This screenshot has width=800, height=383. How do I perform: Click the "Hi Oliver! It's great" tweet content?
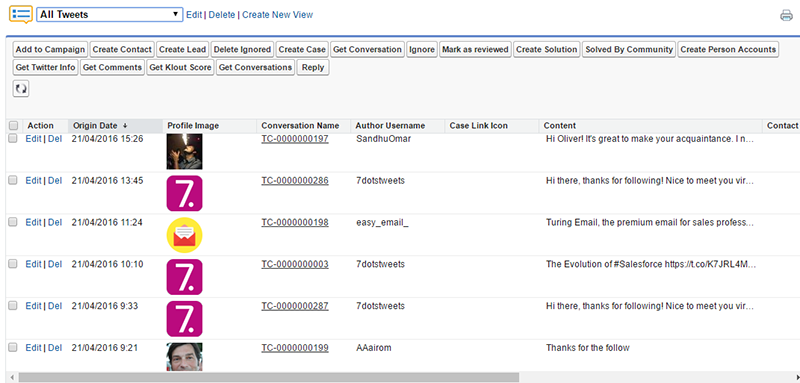(x=649, y=139)
